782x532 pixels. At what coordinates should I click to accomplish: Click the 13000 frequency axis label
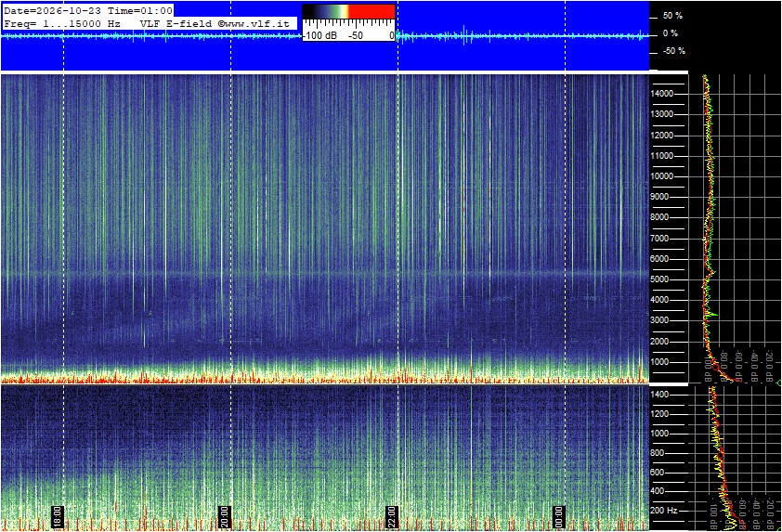[662, 114]
